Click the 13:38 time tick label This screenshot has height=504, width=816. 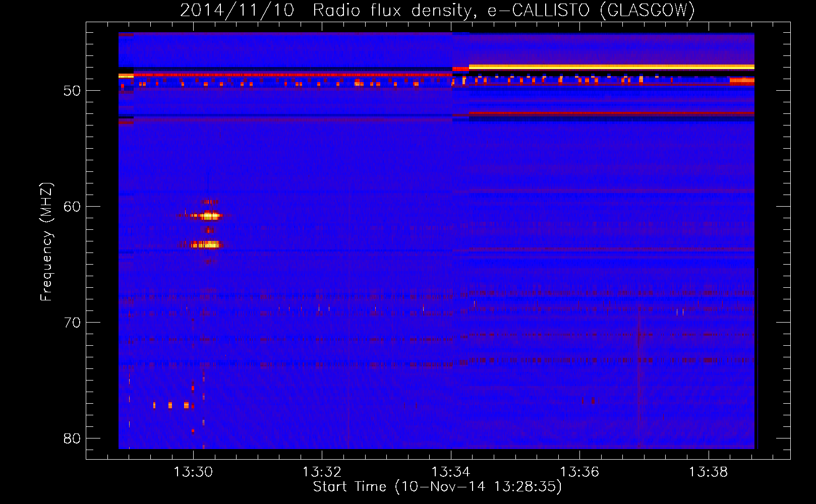pyautogui.click(x=709, y=472)
